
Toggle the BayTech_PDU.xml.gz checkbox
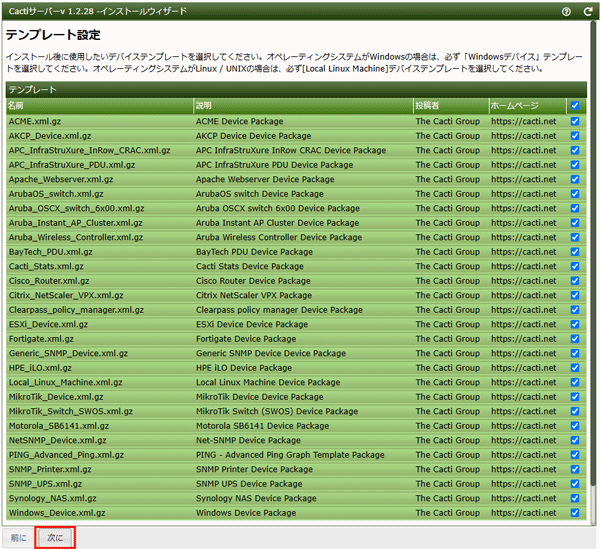[575, 252]
